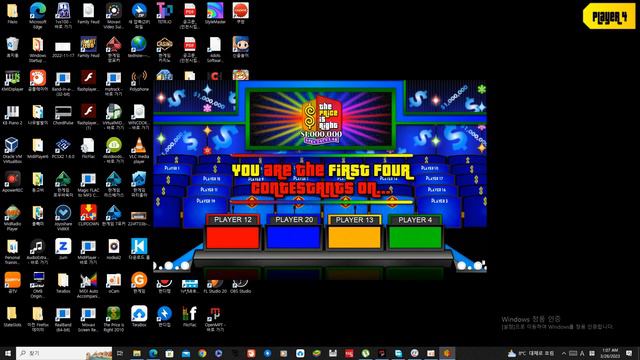Open the RealBand (64-bit) shortcut
This screenshot has height=360, width=640.
[x=63, y=319]
